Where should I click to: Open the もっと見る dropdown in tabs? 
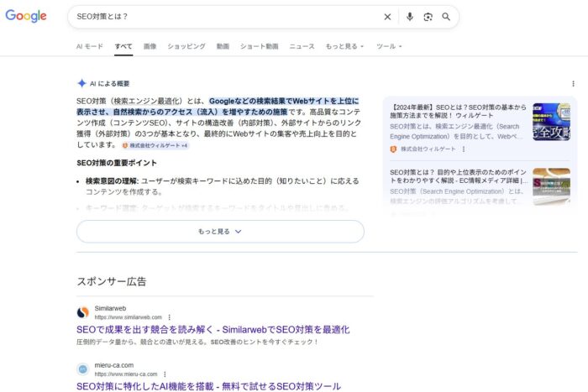[344, 46]
